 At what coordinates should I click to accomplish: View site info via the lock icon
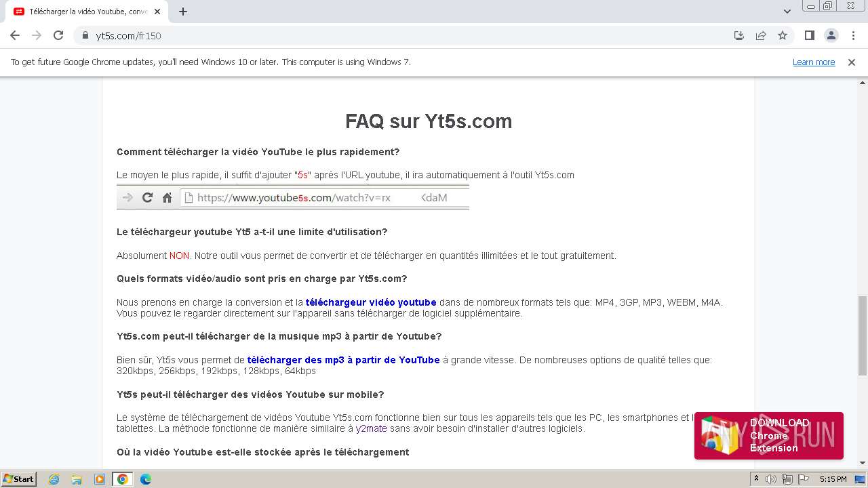click(x=85, y=35)
